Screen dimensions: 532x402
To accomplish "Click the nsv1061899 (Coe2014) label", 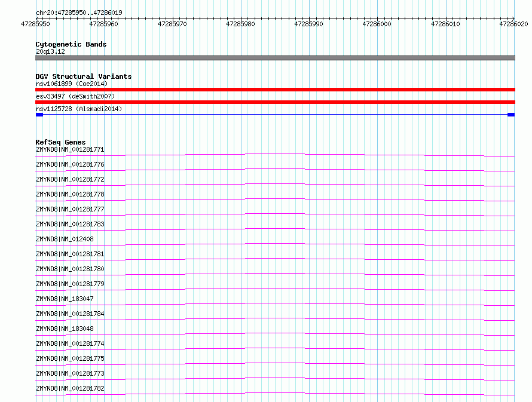I will point(72,84).
